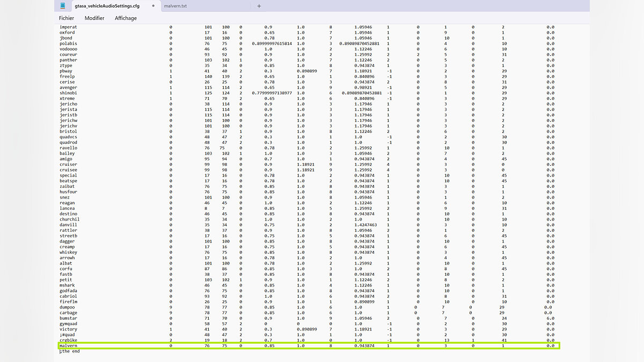Click the 6.0 value in the bumstar row

[550, 318]
